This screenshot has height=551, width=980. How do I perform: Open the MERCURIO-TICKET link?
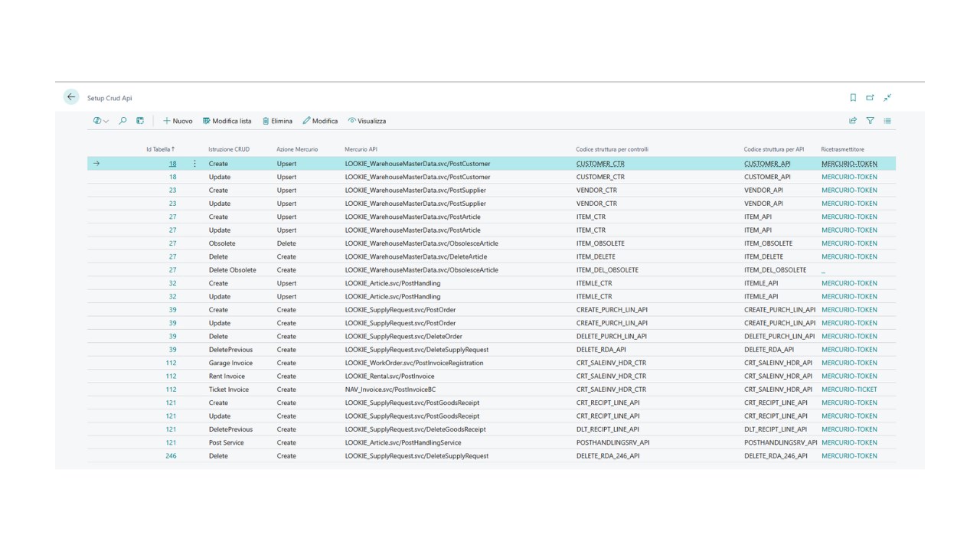point(849,390)
